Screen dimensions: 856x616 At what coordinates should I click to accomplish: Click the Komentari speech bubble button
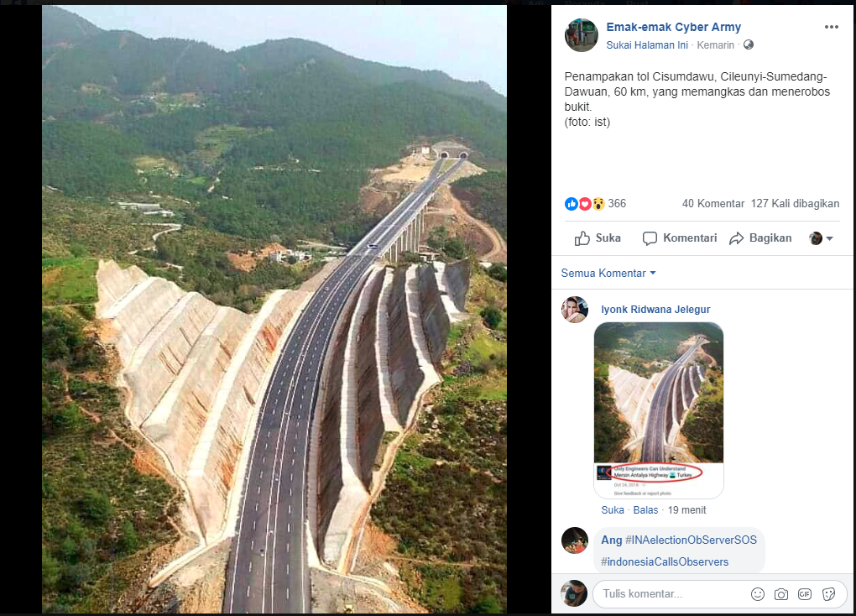tap(650, 238)
